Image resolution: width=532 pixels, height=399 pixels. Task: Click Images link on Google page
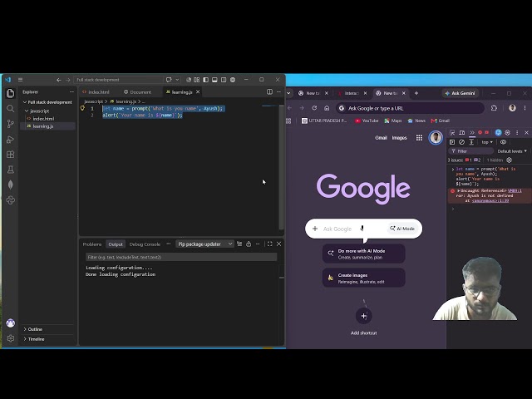tap(399, 138)
